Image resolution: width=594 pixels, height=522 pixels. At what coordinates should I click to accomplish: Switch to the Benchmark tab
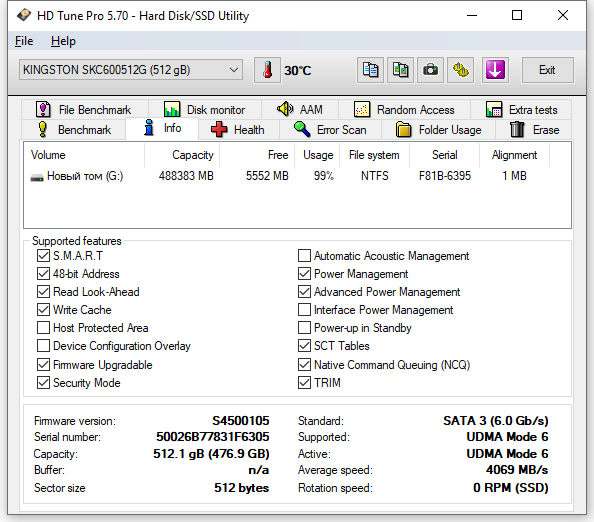(74, 130)
